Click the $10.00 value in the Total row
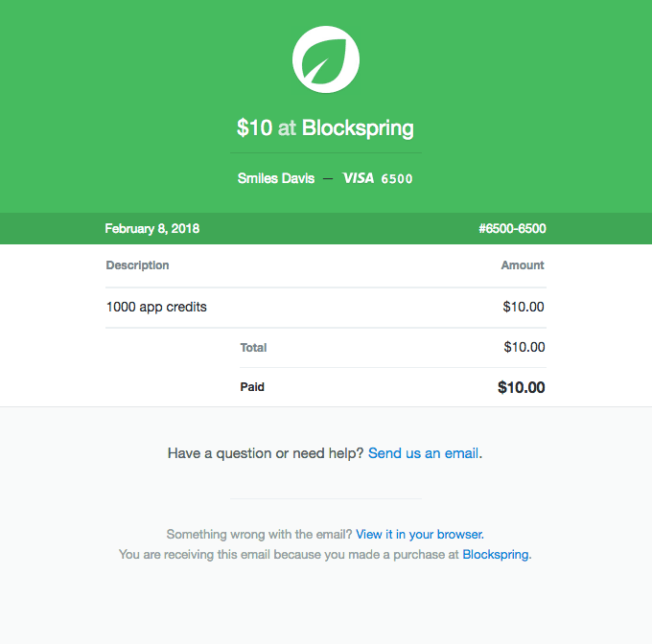 [524, 348]
